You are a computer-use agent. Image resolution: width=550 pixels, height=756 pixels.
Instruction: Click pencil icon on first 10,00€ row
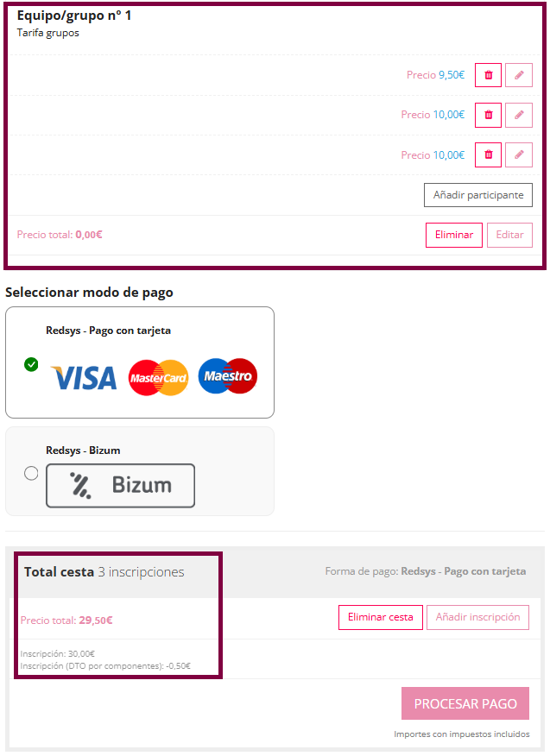click(519, 114)
